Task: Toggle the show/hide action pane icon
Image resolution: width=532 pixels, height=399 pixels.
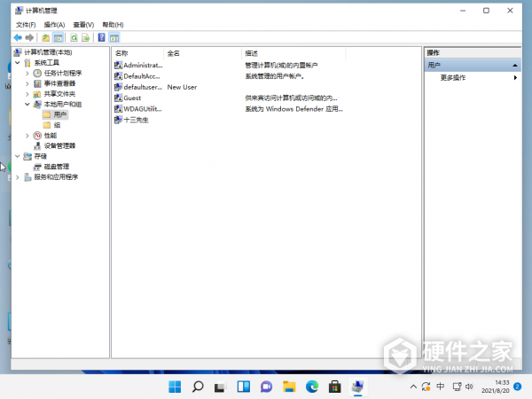Action: pyautogui.click(x=114, y=37)
